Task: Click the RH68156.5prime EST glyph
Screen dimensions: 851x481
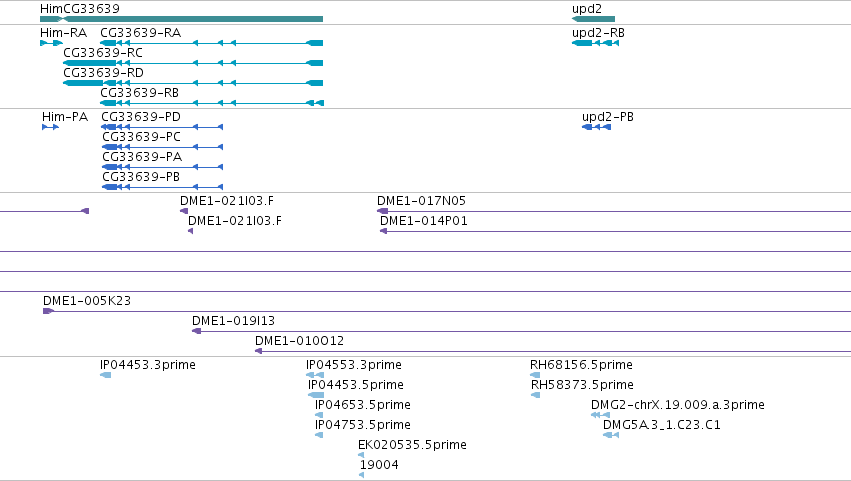Action: tap(535, 375)
